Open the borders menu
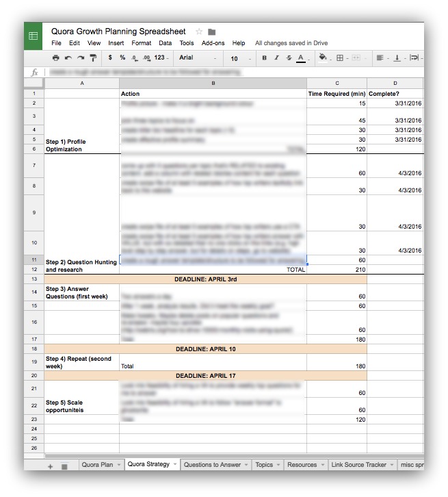The height and width of the screenshot is (497, 448). click(x=340, y=58)
